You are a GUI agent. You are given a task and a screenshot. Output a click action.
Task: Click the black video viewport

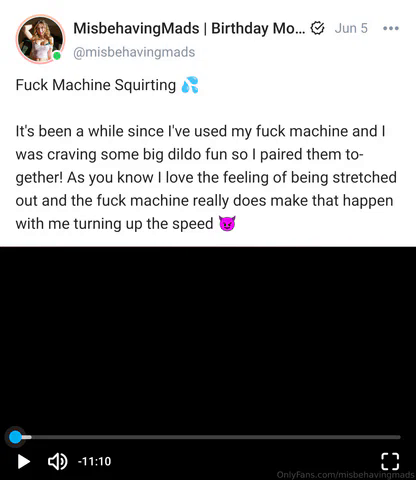click(x=208, y=337)
